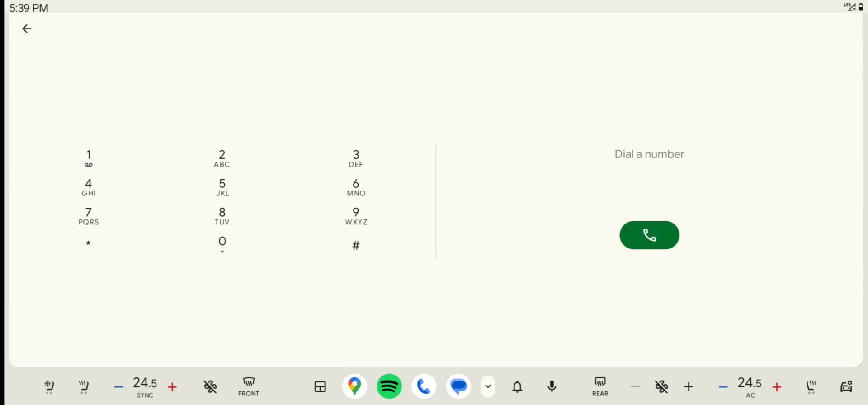The width and height of the screenshot is (868, 405).
Task: Tap dial pad key 5 JKL
Action: click(x=222, y=187)
